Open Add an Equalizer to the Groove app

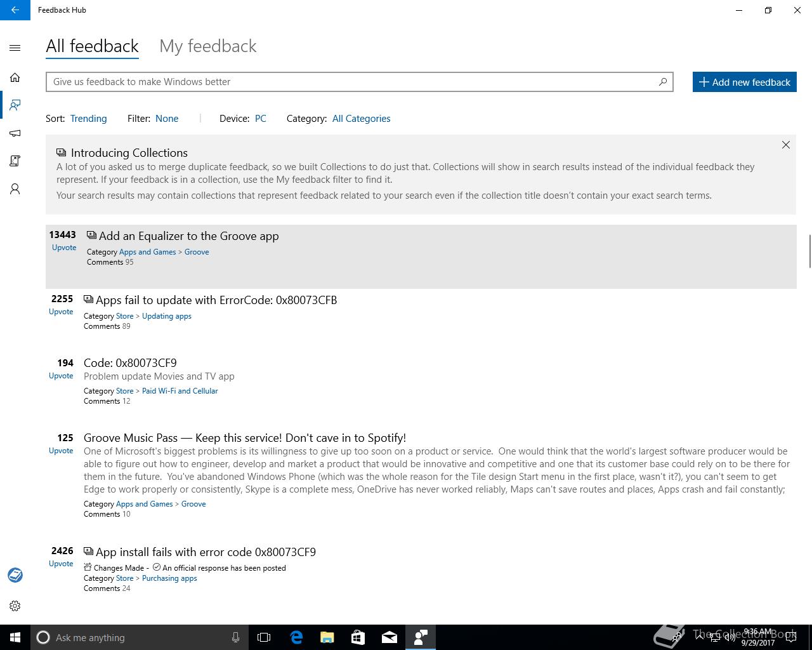[189, 236]
